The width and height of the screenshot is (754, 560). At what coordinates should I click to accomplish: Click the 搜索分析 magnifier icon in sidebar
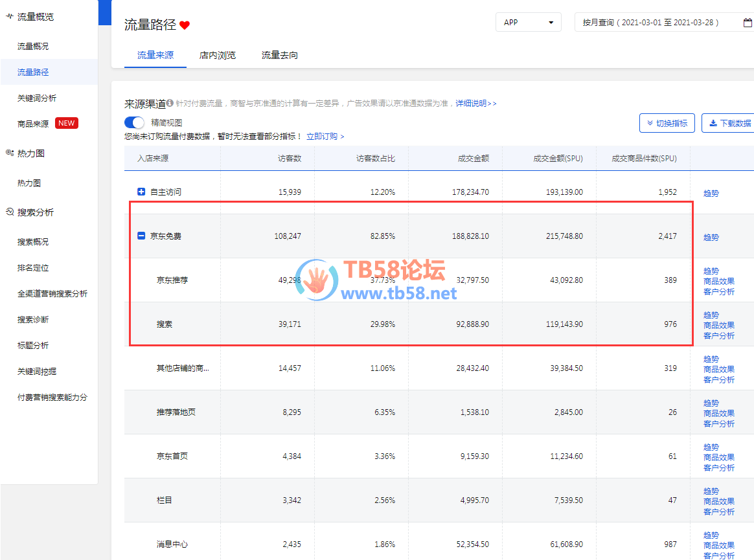click(x=9, y=212)
